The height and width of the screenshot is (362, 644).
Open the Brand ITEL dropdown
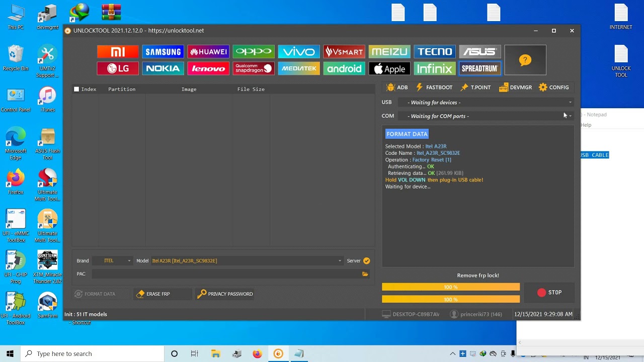click(x=112, y=260)
